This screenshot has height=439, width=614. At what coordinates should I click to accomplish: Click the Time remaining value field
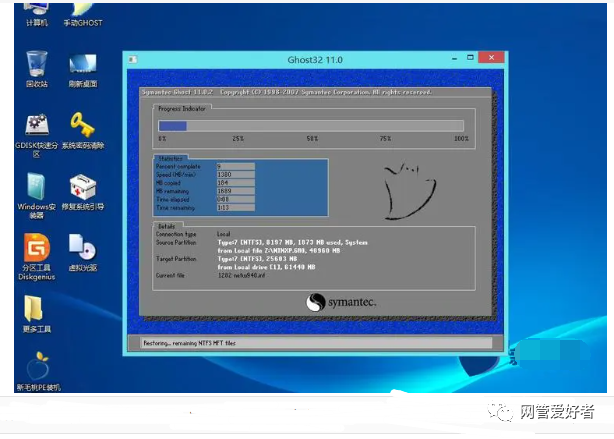click(x=236, y=207)
